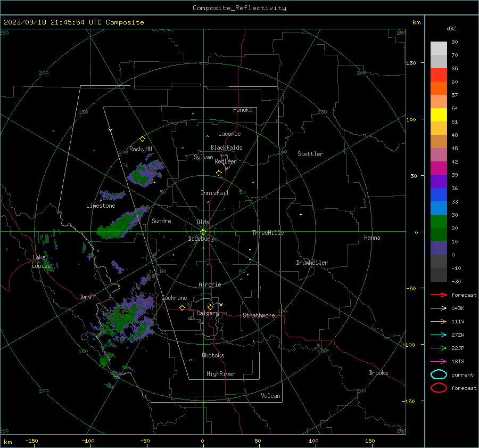Click the Okotoks label

click(213, 355)
